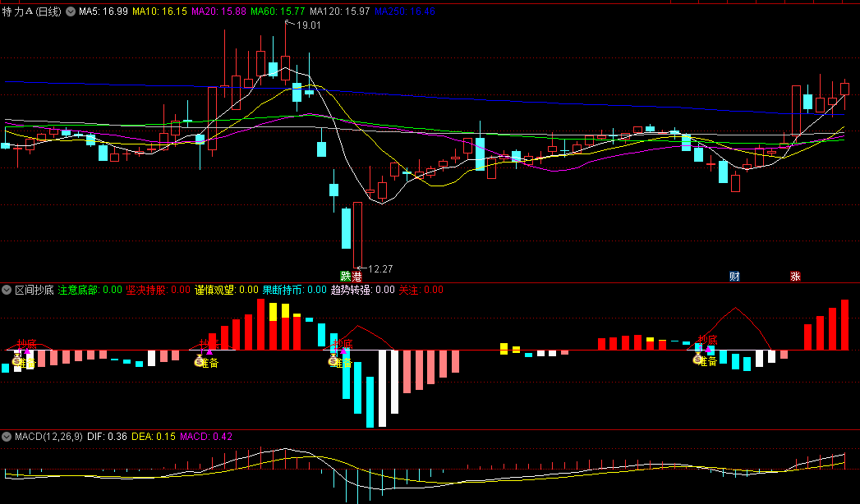Click the red 涨 marker icon
Screen dimensions: 860x504
point(795,276)
